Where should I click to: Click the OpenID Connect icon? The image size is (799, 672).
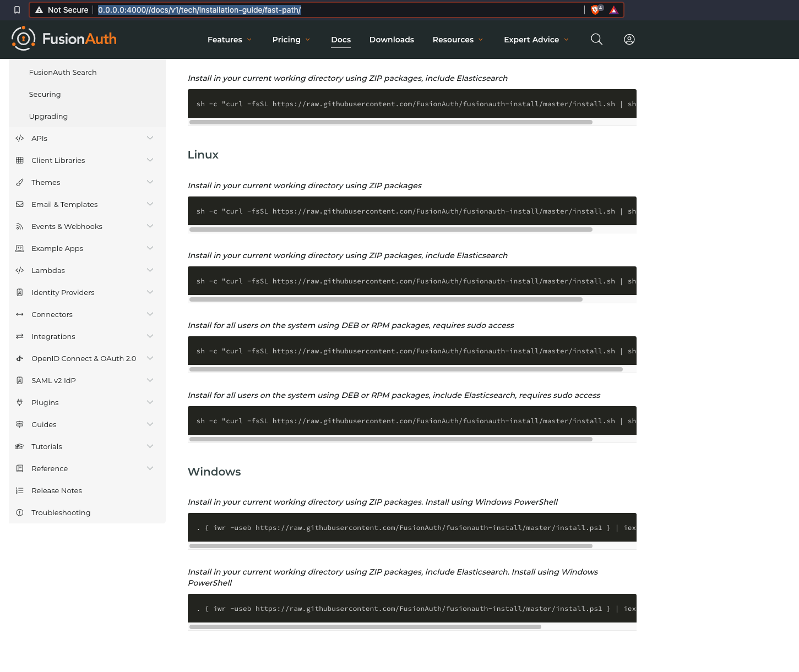point(20,358)
